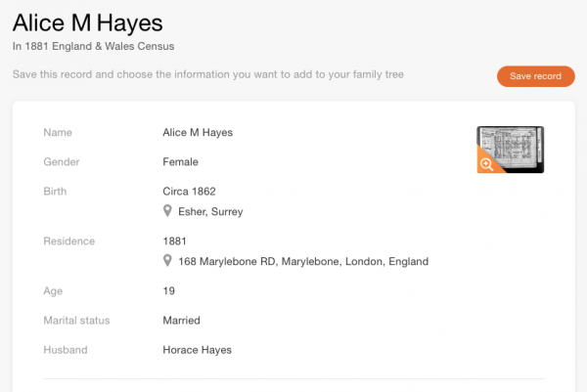Click husband name Horace Hayes
This screenshot has height=392, width=587.
click(x=198, y=350)
